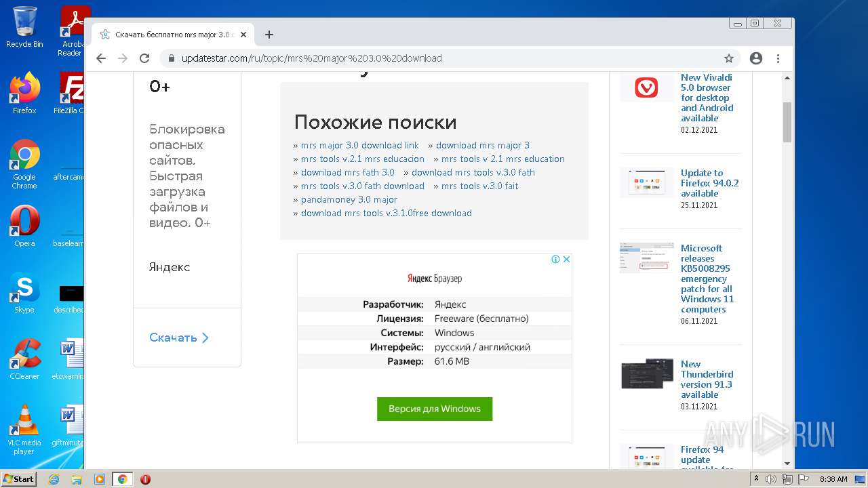Open 'New Thunderbird version 91.3' link
Screen dimensions: 868x488
[707, 379]
